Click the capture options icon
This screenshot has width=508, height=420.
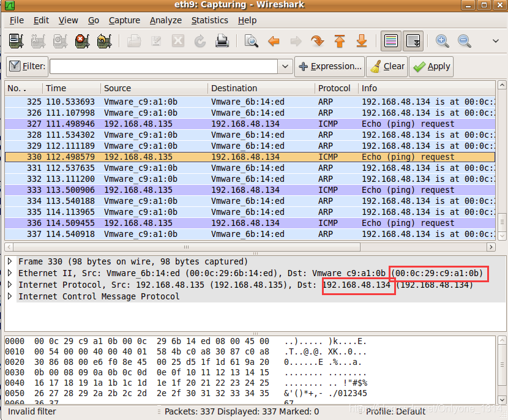coord(38,41)
